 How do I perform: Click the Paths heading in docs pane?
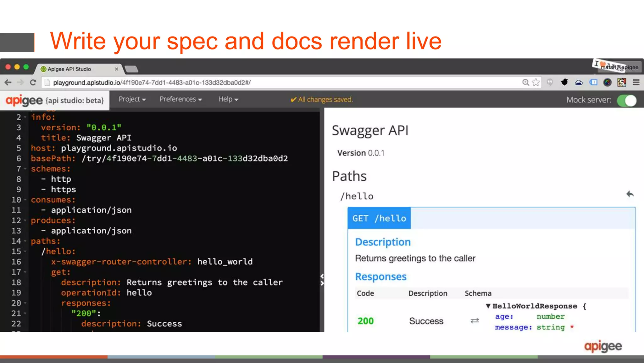click(x=349, y=176)
